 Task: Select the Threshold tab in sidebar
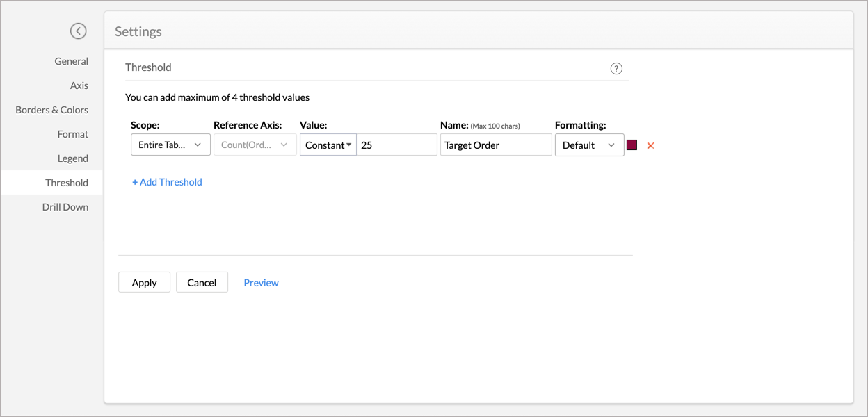[x=67, y=183]
